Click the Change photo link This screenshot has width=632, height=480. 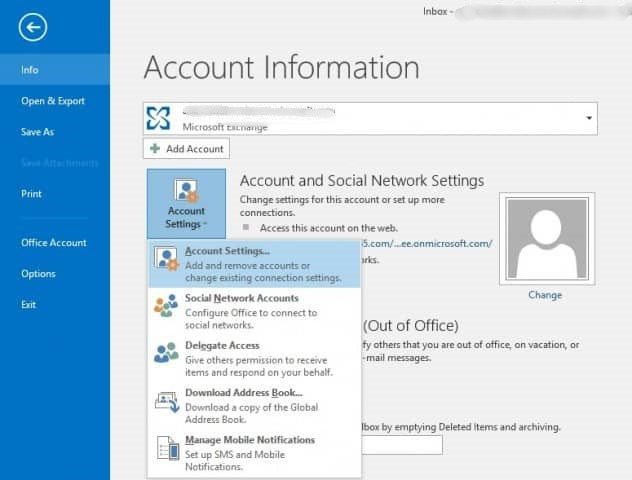click(545, 295)
